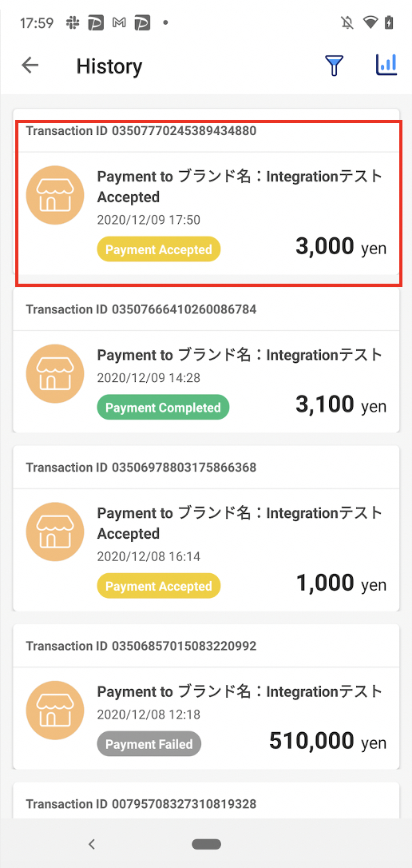412x868 pixels.
Task: Select the green Payment Completed badge
Action: point(163,408)
